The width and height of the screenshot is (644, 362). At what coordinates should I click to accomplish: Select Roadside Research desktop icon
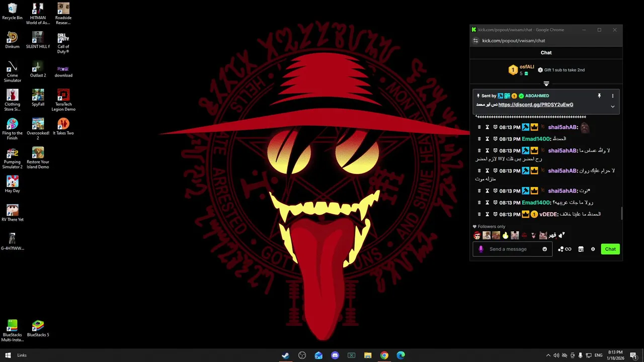[63, 14]
